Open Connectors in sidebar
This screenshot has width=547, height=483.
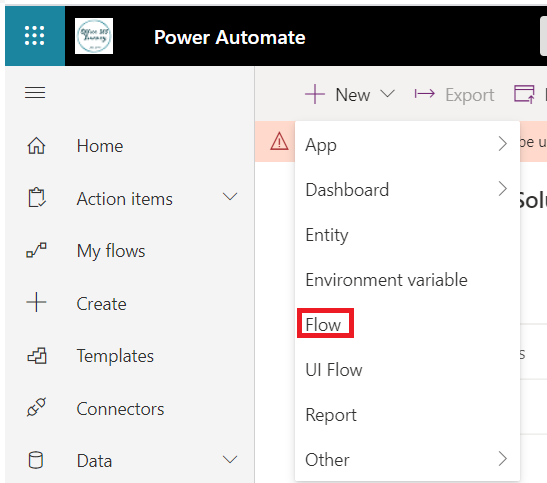coord(120,409)
